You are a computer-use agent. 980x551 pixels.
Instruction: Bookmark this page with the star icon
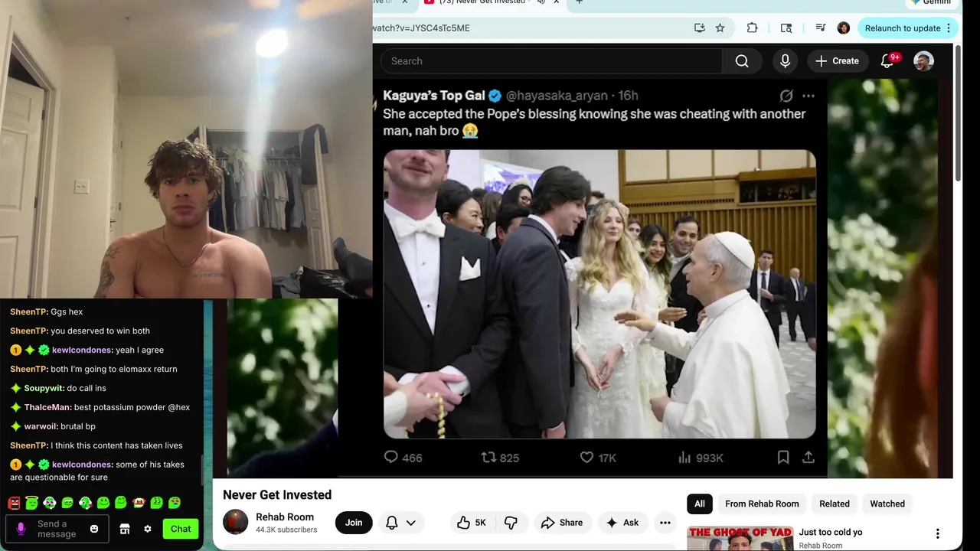(720, 28)
